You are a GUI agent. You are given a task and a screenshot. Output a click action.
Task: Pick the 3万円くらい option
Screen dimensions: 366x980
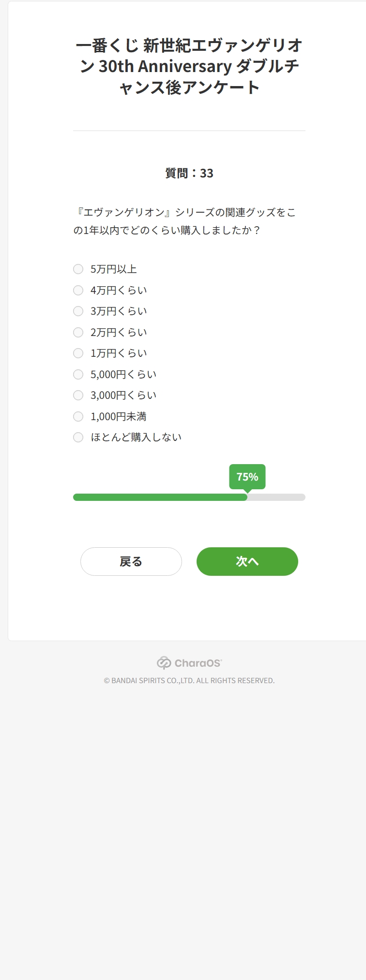[78, 311]
